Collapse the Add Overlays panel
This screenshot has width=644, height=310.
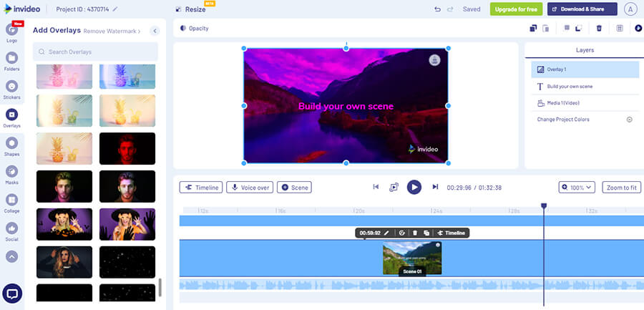pyautogui.click(x=155, y=31)
